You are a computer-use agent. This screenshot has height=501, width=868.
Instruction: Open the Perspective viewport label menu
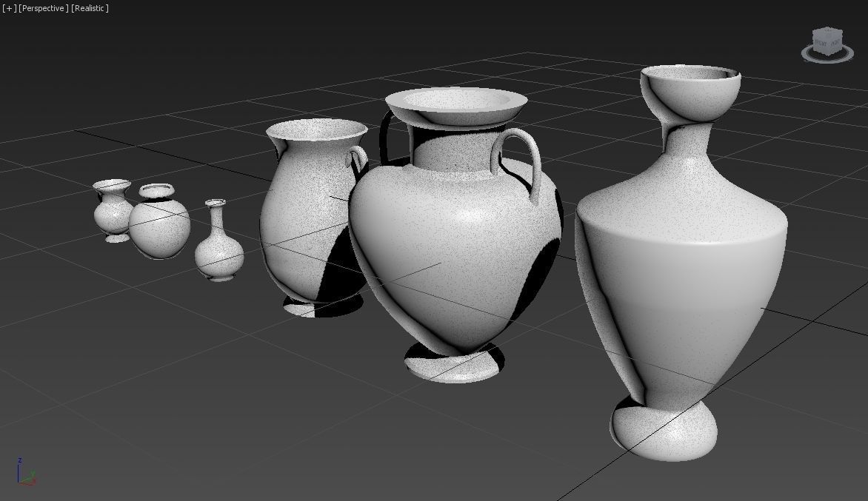(44, 8)
